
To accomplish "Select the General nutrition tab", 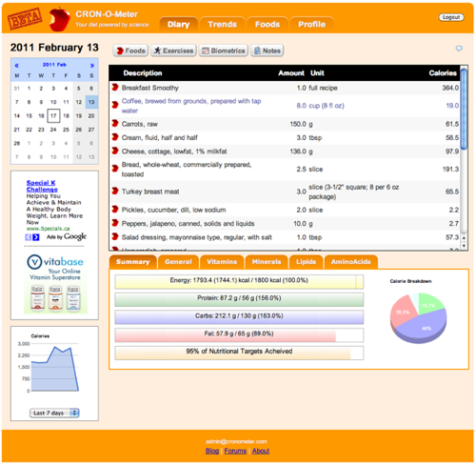I will [178, 262].
